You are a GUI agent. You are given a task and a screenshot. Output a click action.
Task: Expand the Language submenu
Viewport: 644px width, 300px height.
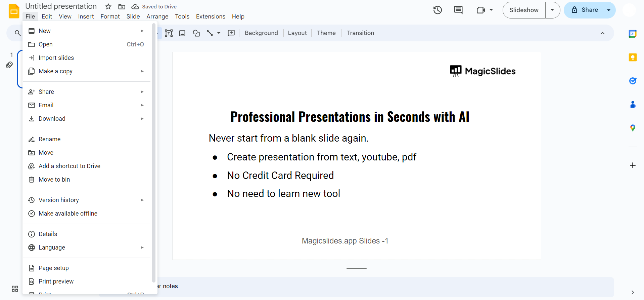[x=142, y=248]
